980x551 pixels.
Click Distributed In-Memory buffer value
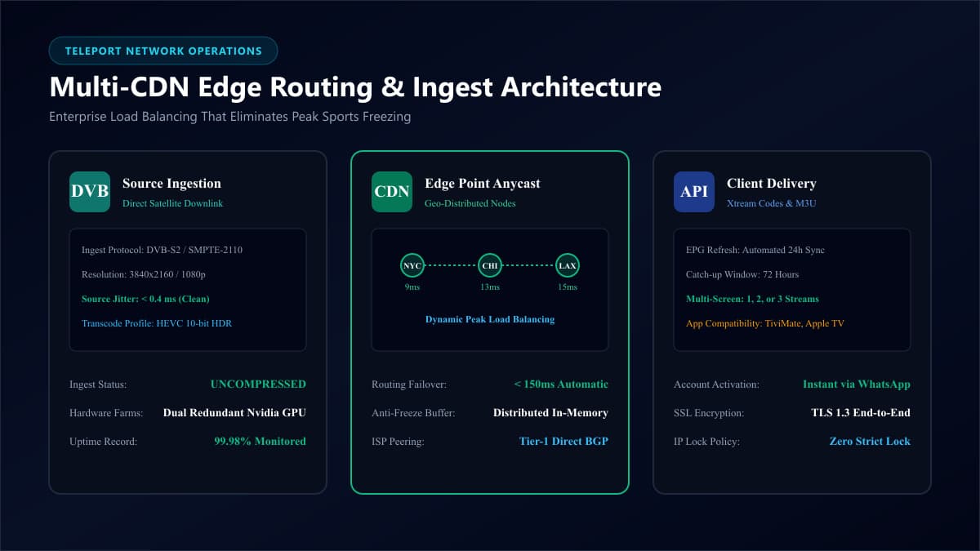click(x=550, y=413)
